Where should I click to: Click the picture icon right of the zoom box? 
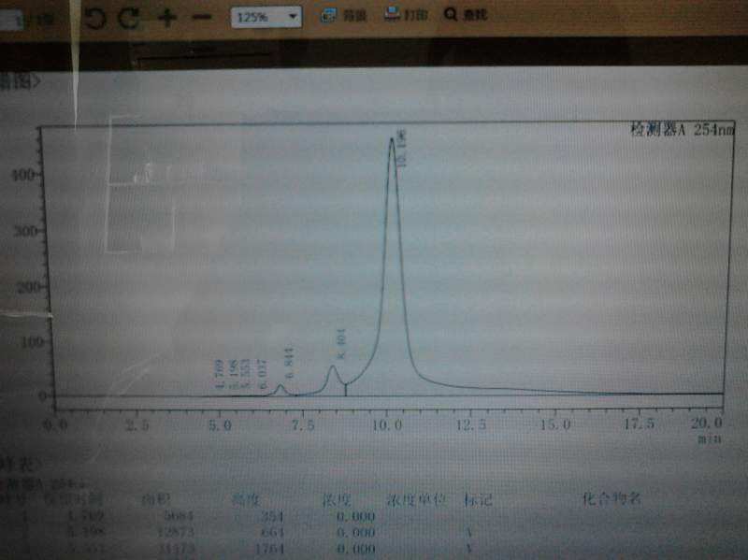[328, 15]
